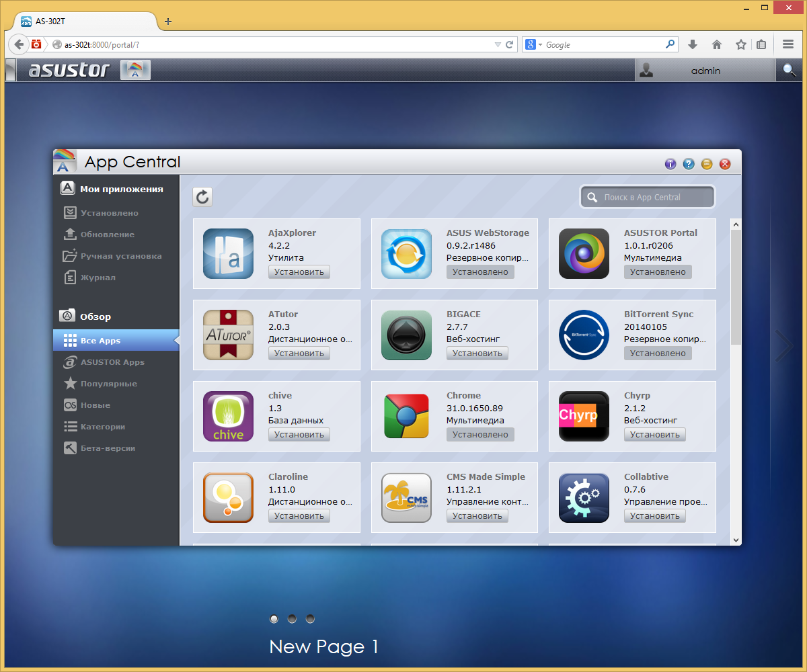Refresh the App Central list
The width and height of the screenshot is (807, 672).
202,197
